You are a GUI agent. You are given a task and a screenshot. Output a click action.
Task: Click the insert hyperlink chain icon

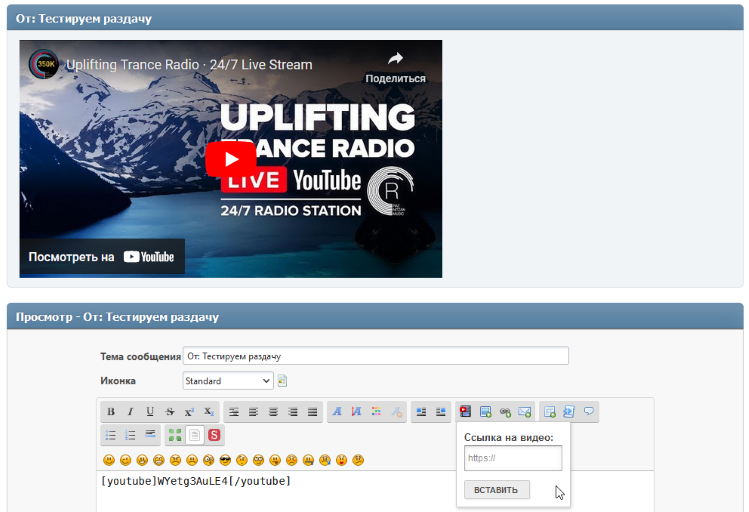[x=505, y=411]
